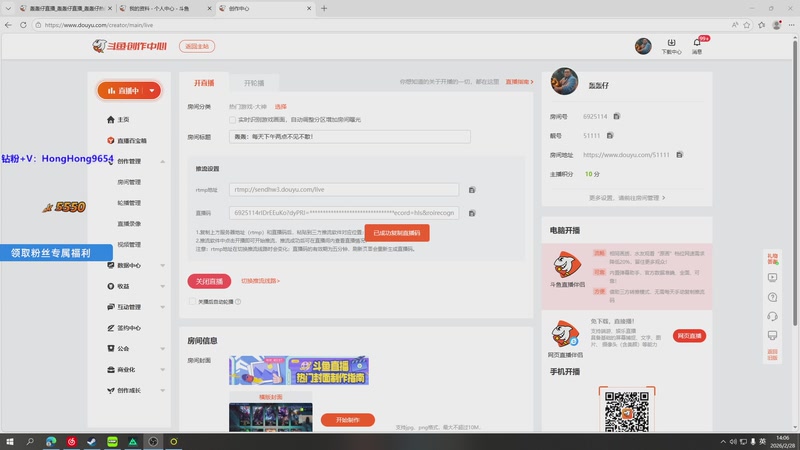Viewport: 800px width, 450px height.
Task: Open the question mark help icon in right sidebar
Action: (x=772, y=297)
